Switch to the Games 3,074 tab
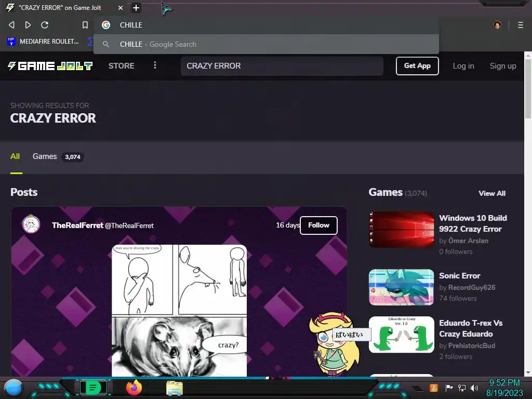The width and height of the screenshot is (532, 399). tap(58, 156)
